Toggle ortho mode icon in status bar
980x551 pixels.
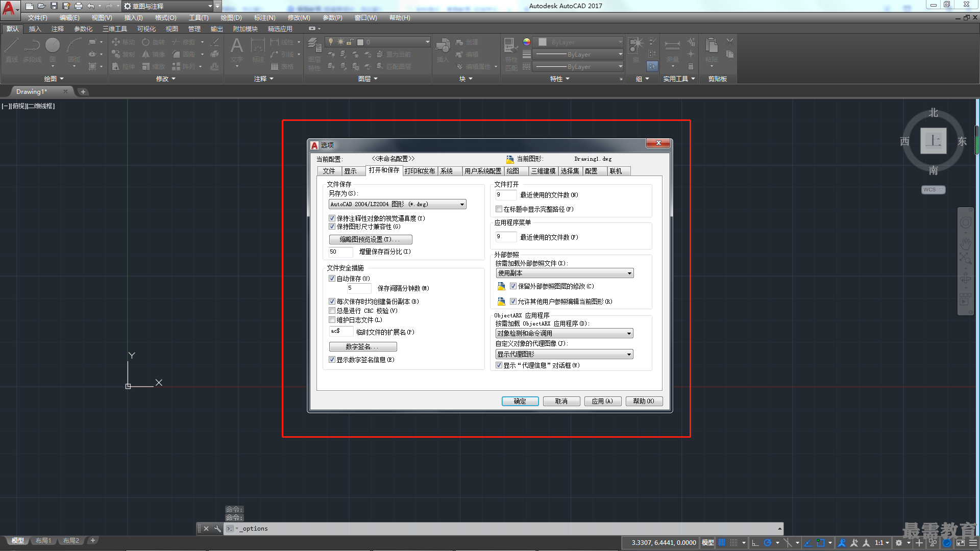point(755,543)
